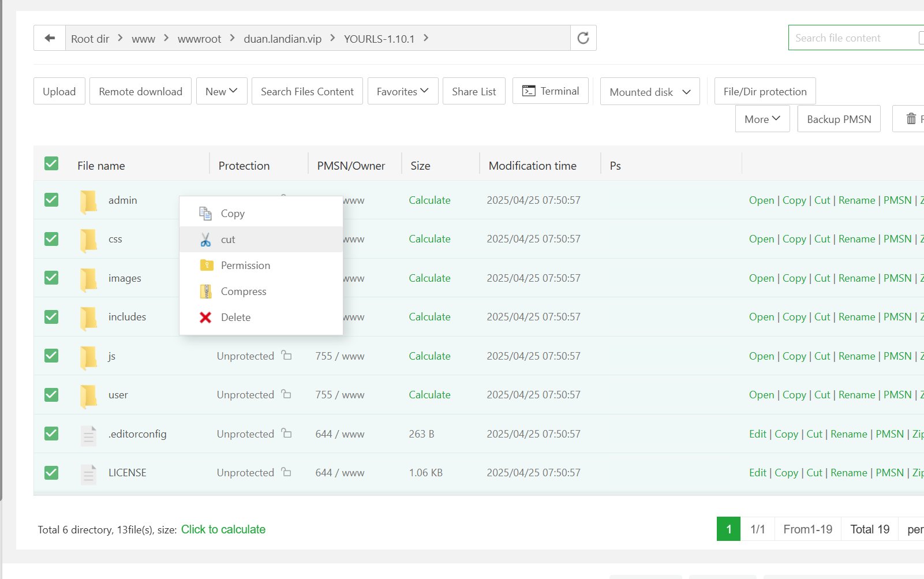The image size is (924, 579).
Task: Uncheck the css folder checkbox
Action: [x=51, y=239]
